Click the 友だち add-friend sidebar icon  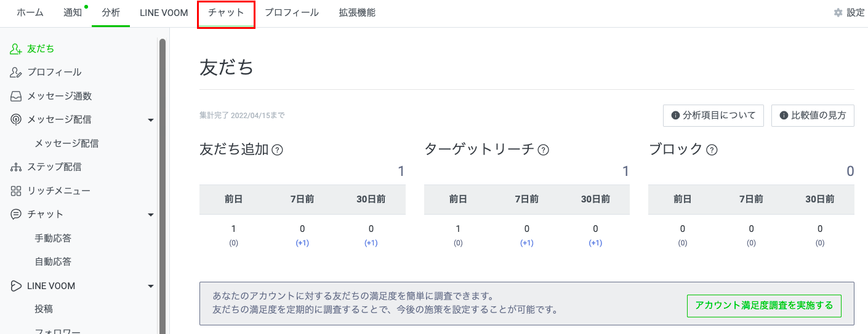click(17, 49)
